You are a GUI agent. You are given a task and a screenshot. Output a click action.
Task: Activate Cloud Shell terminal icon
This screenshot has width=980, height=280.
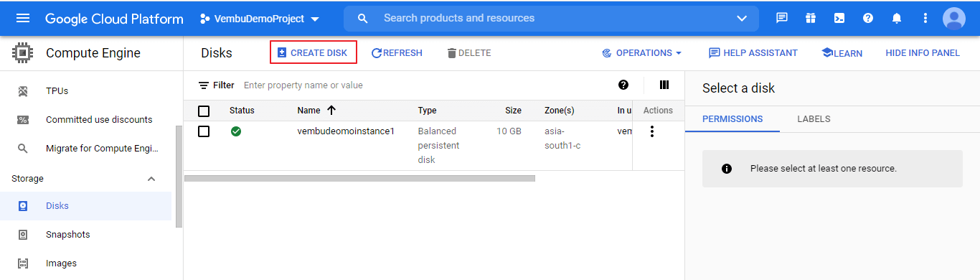tap(839, 18)
